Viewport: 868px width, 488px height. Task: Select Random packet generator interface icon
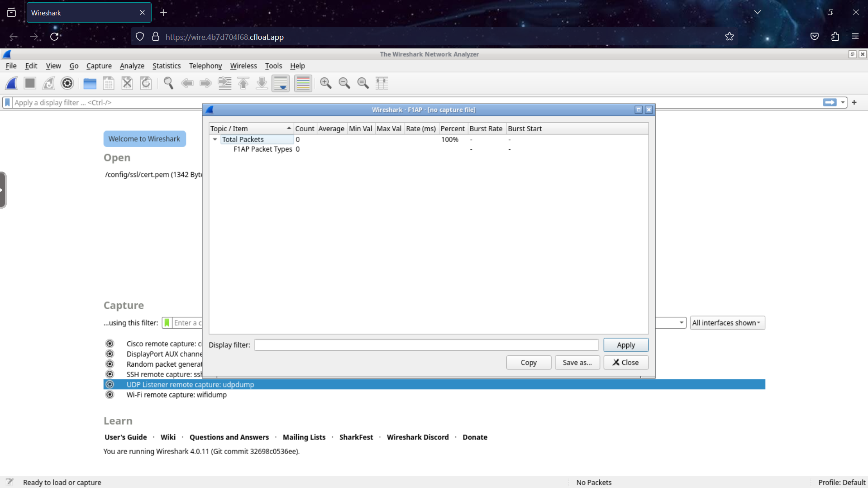110,364
